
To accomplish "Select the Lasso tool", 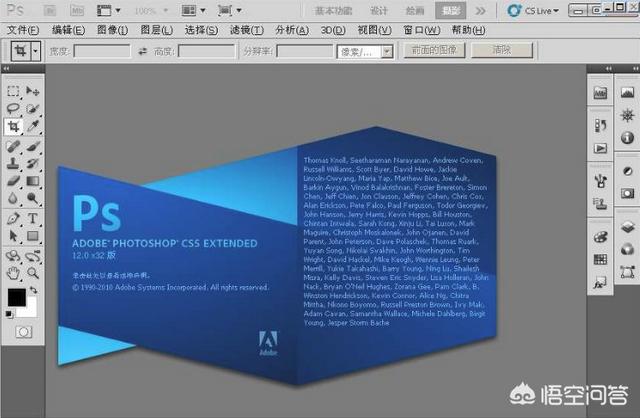I will 13,109.
